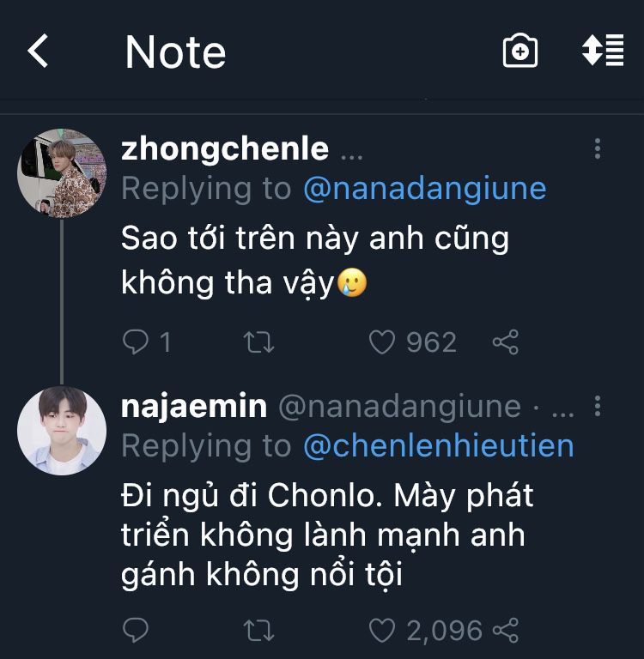Tap the najaemin username
This screenshot has width=644, height=659.
[x=194, y=406]
